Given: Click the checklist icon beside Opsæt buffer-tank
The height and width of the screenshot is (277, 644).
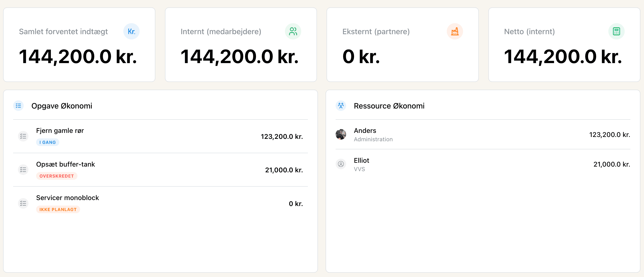Looking at the screenshot, I should pos(23,170).
